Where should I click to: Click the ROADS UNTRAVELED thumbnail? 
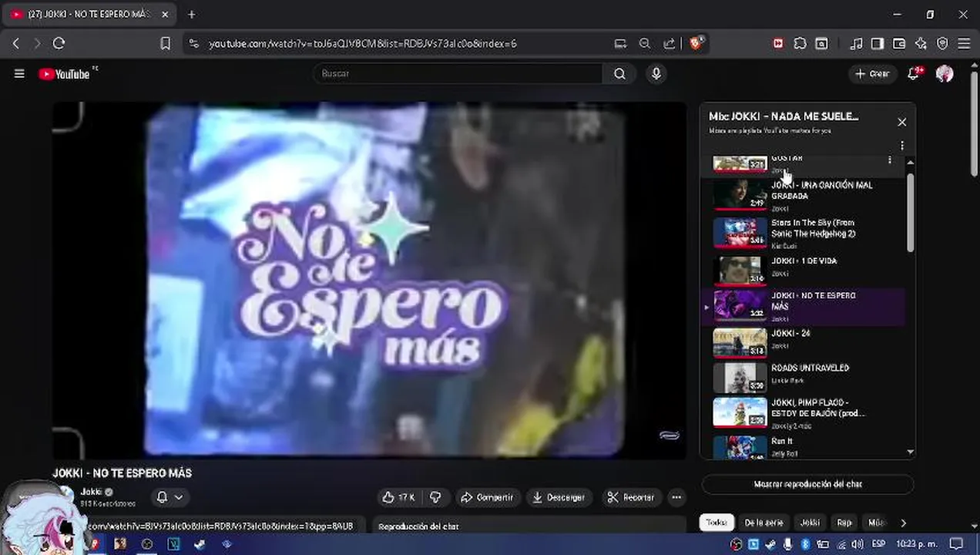740,378
